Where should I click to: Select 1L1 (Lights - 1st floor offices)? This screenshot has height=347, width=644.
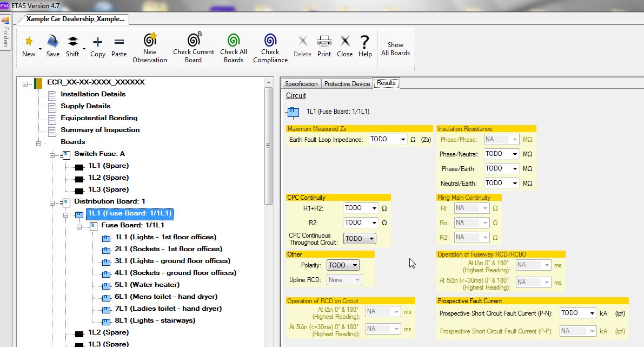[165, 237]
